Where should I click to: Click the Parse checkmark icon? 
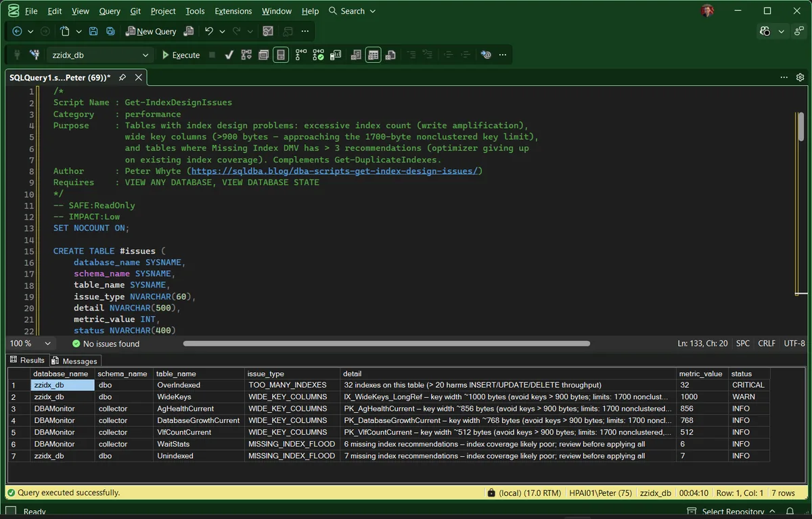229,55
